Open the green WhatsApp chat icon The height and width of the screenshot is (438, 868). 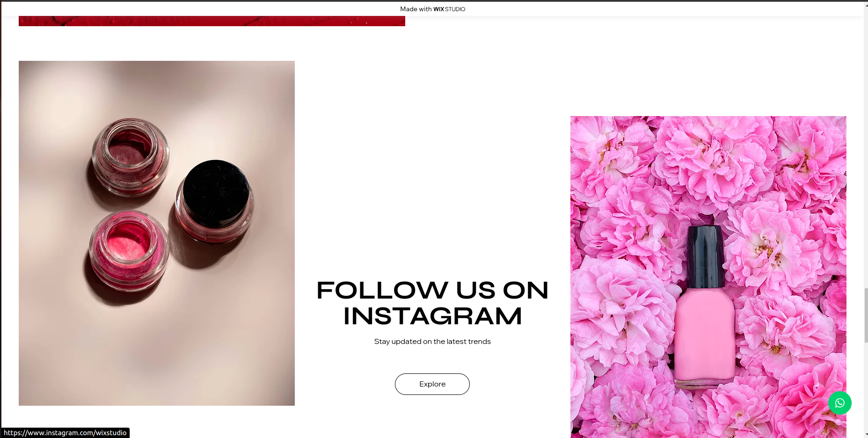[839, 403]
